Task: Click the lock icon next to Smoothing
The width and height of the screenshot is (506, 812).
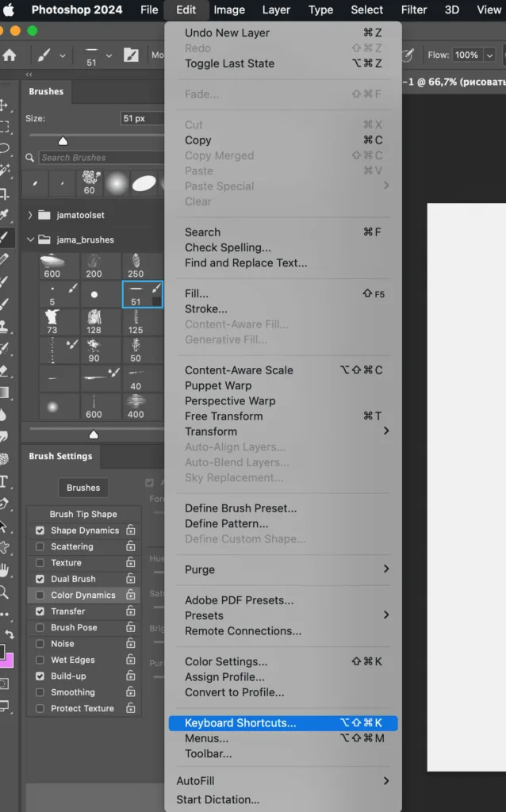Action: click(x=131, y=691)
